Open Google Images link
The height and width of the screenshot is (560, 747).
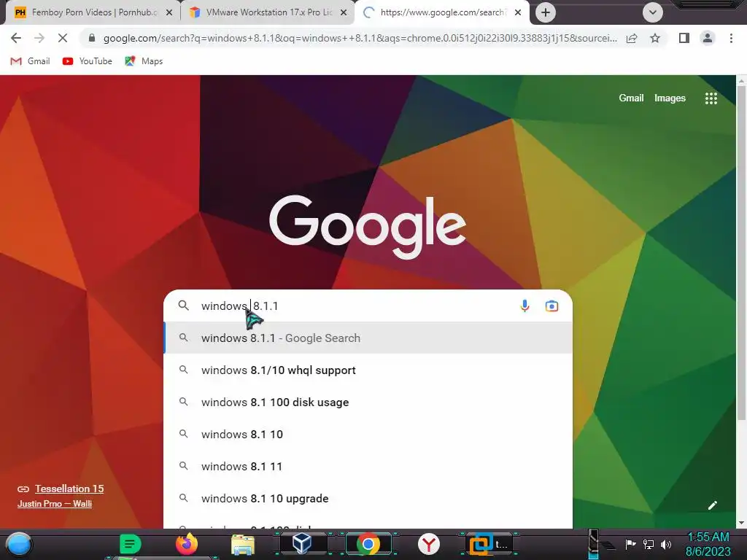[x=670, y=98]
